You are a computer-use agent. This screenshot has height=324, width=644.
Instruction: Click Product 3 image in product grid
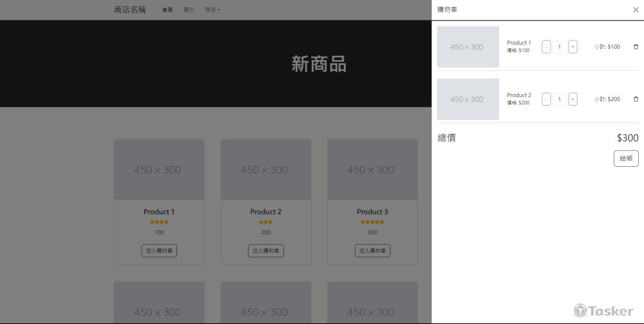point(372,169)
